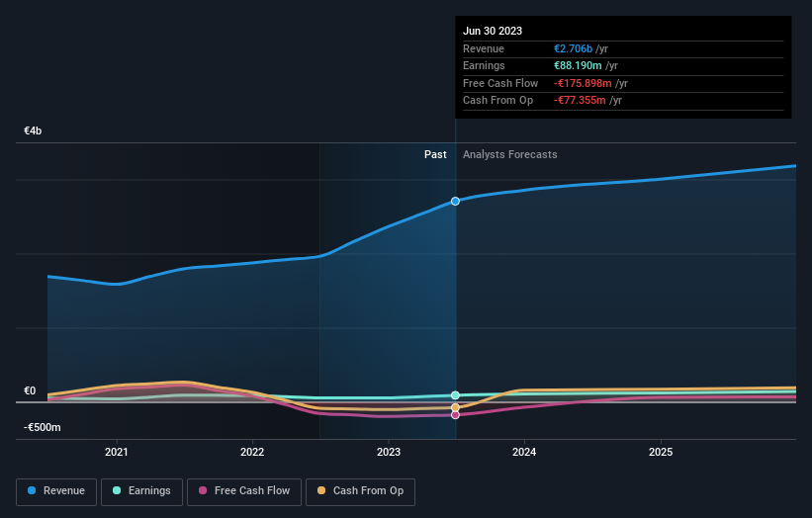
Task: Click the -€500m y-axis label
Action: pos(42,427)
